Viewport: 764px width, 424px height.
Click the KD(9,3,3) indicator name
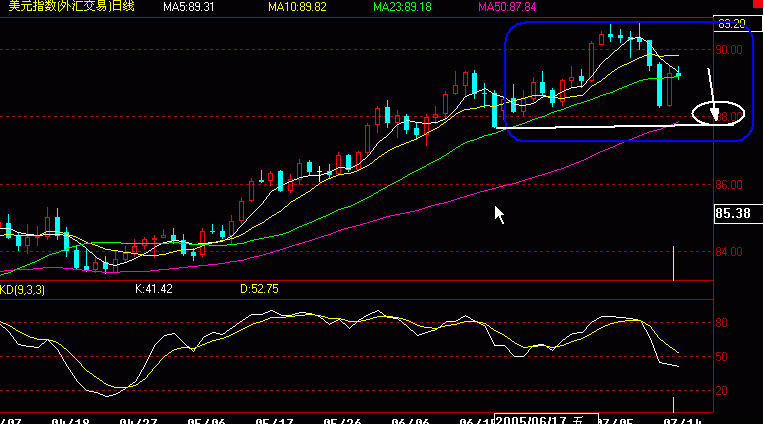tap(22, 289)
